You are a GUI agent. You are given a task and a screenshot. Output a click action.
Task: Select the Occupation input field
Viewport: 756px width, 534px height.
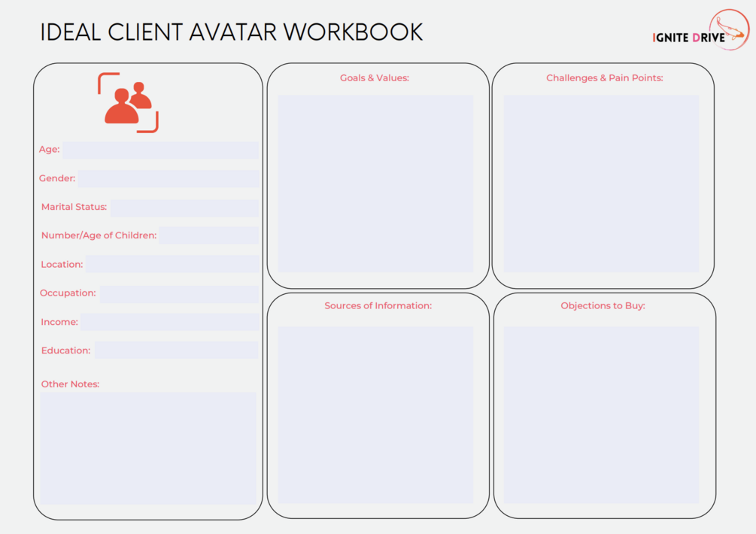(179, 294)
